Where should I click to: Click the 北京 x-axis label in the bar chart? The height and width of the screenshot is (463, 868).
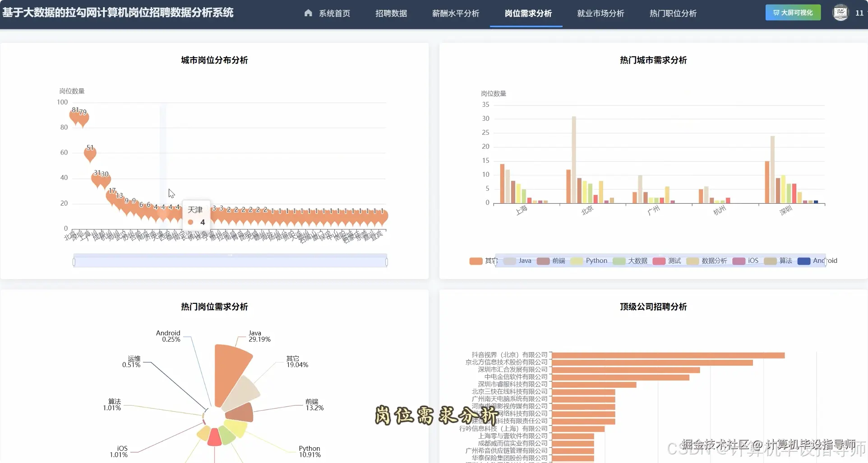pos(587,211)
